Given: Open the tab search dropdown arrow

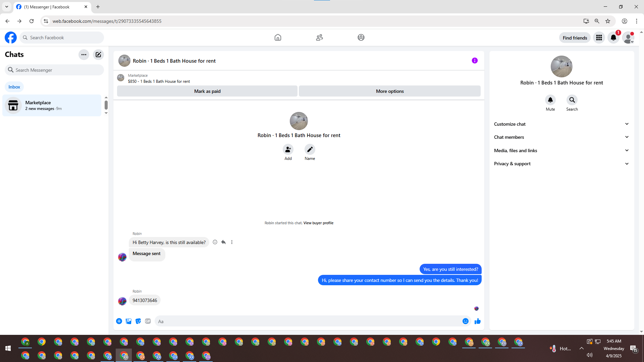Looking at the screenshot, I should pyautogui.click(x=7, y=7).
